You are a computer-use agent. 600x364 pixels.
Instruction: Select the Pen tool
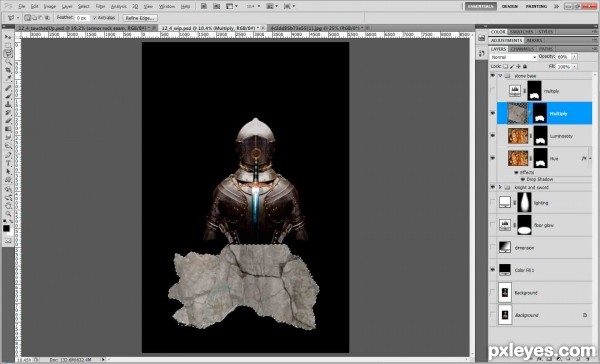pos(8,155)
